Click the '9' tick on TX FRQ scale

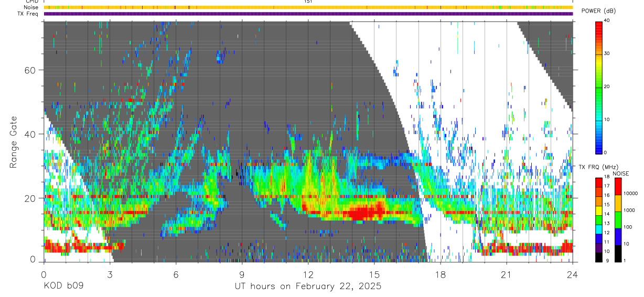(607, 261)
